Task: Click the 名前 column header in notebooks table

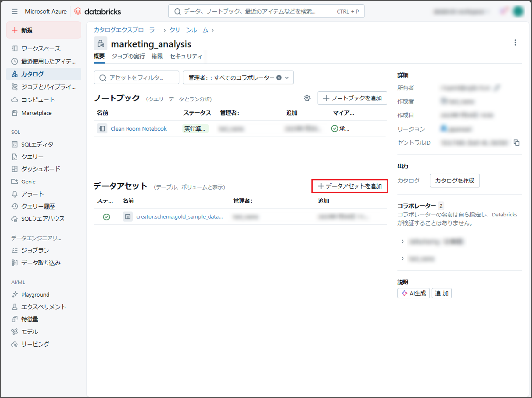Action: click(x=102, y=113)
